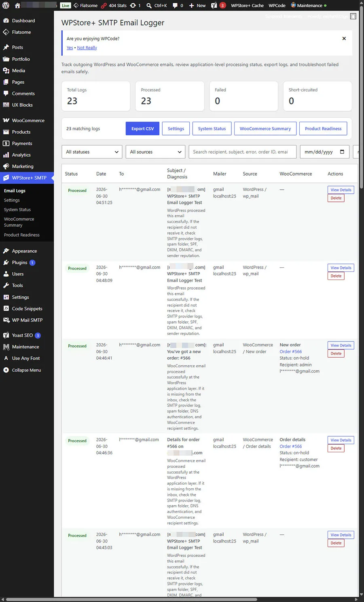Open New content menu in admin bar
364x602 pixels.
[x=197, y=6]
